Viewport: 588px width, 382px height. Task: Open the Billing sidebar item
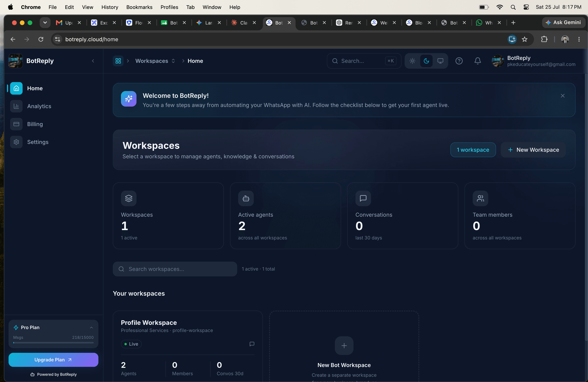pos(35,124)
